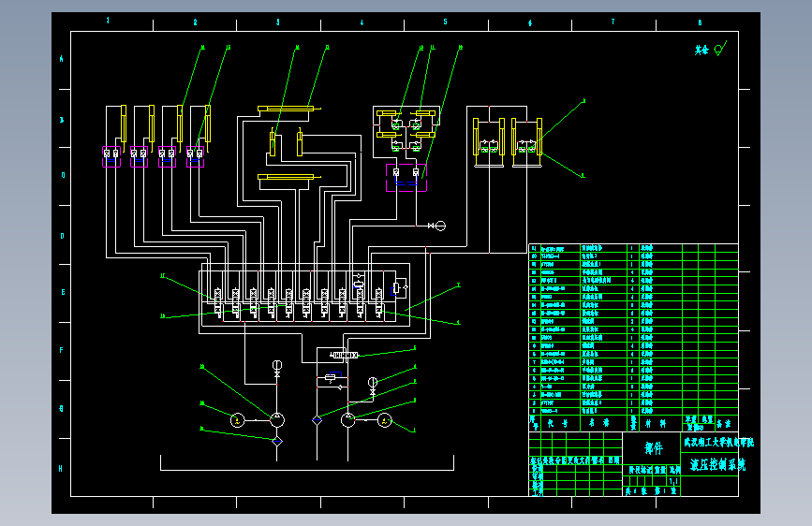Select the right hydraulic pump symbol

348,420
